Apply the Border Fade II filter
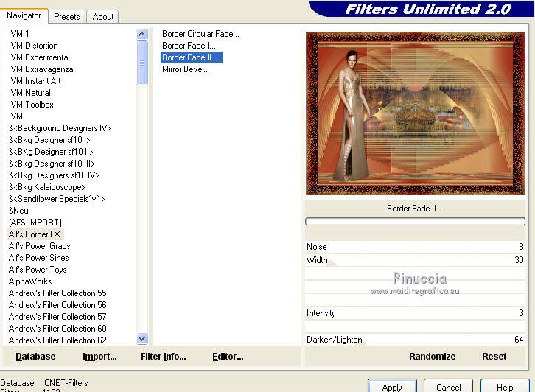The height and width of the screenshot is (392, 535). (392, 387)
